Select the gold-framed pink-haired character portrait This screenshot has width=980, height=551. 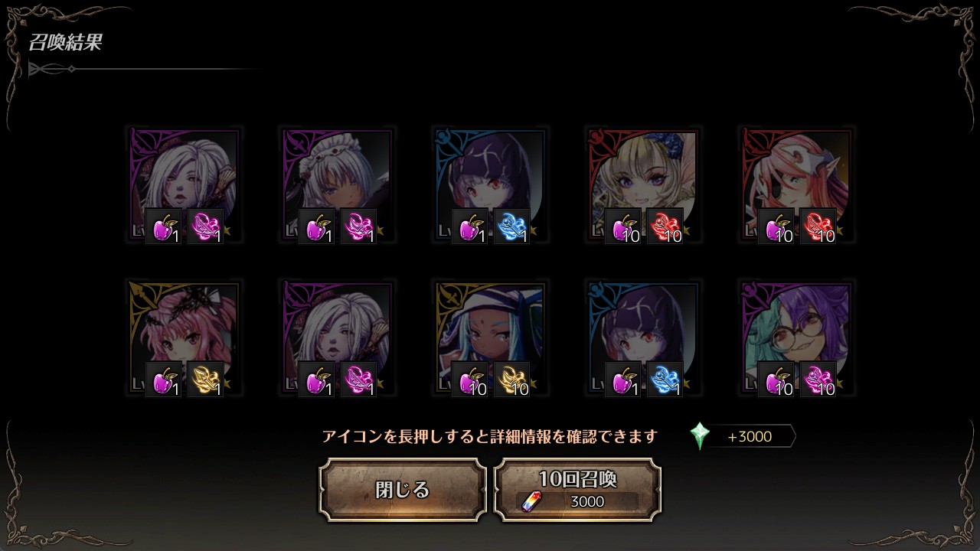click(x=185, y=337)
